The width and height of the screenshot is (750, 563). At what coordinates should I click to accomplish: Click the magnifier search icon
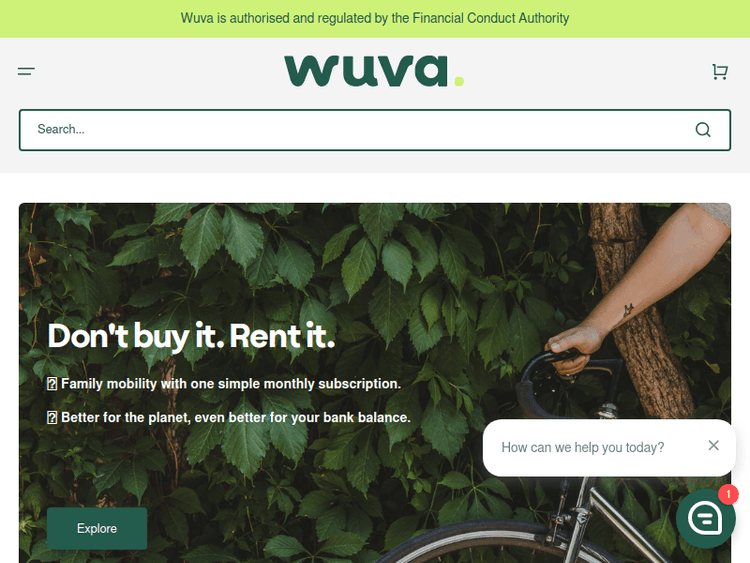[x=703, y=130]
